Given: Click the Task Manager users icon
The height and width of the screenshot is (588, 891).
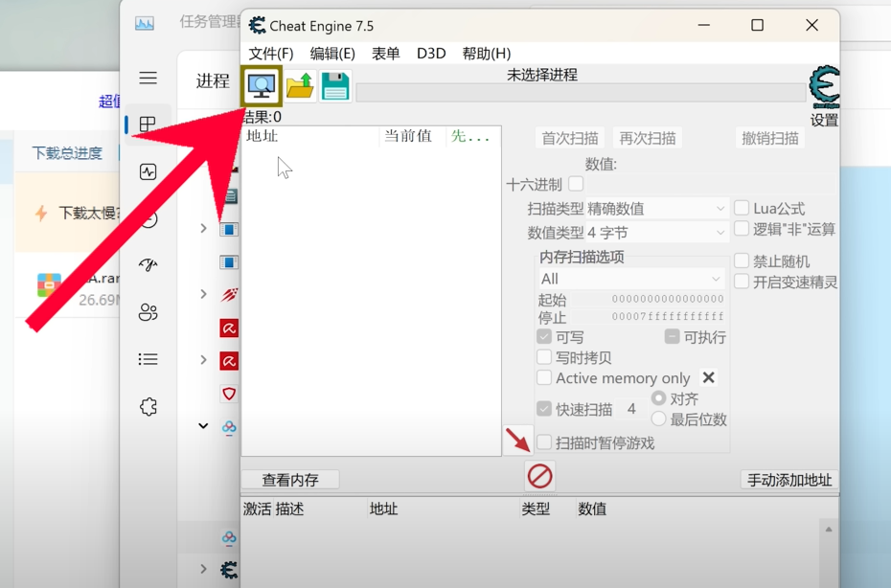Looking at the screenshot, I should (148, 312).
